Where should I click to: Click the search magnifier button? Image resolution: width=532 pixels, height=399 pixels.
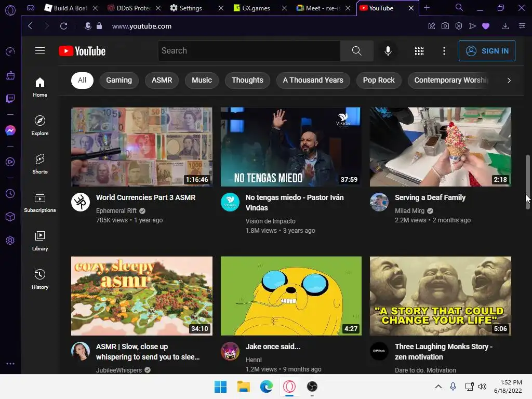pyautogui.click(x=356, y=51)
